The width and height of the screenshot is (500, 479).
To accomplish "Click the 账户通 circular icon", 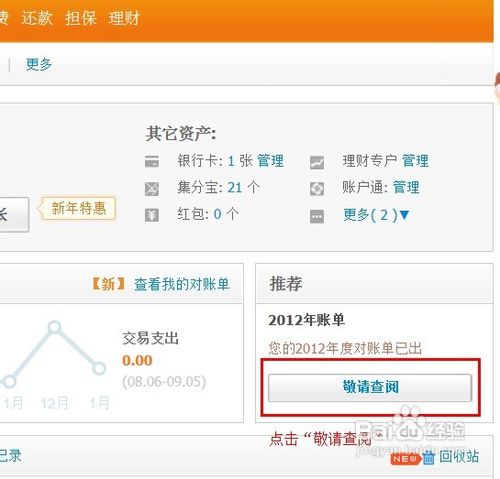I will click(317, 189).
